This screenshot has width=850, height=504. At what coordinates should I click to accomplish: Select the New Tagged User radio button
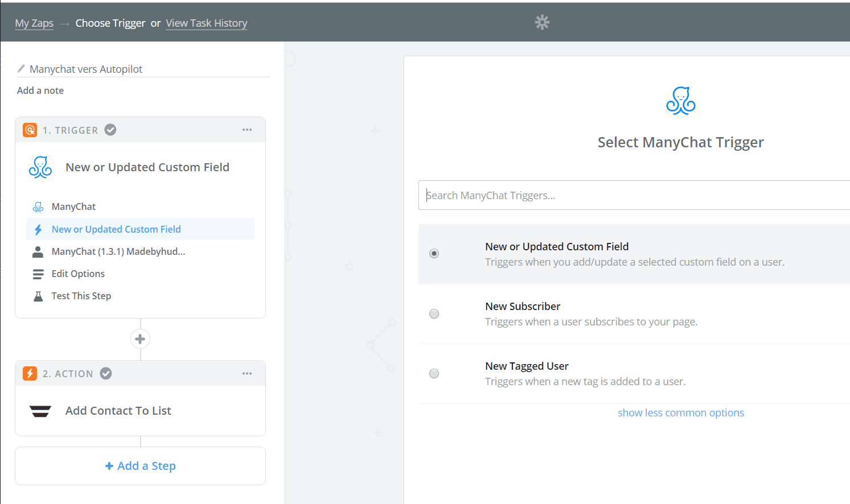coord(434,374)
